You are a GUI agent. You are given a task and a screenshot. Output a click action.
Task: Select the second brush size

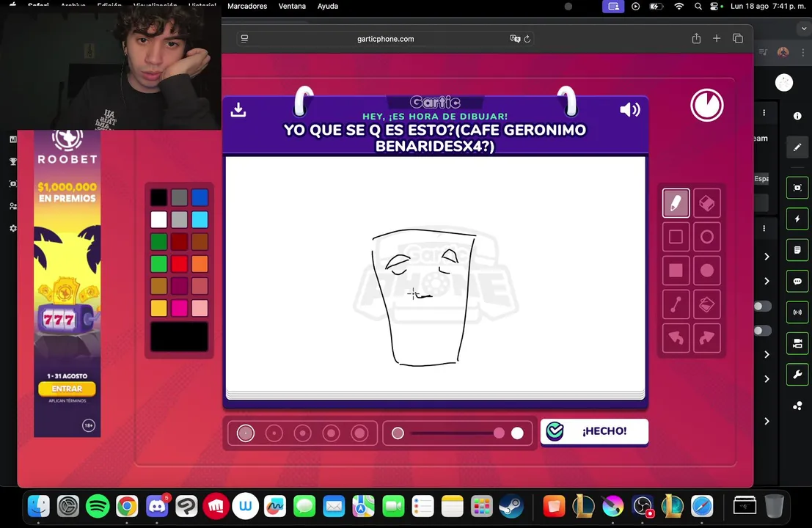pyautogui.click(x=274, y=433)
